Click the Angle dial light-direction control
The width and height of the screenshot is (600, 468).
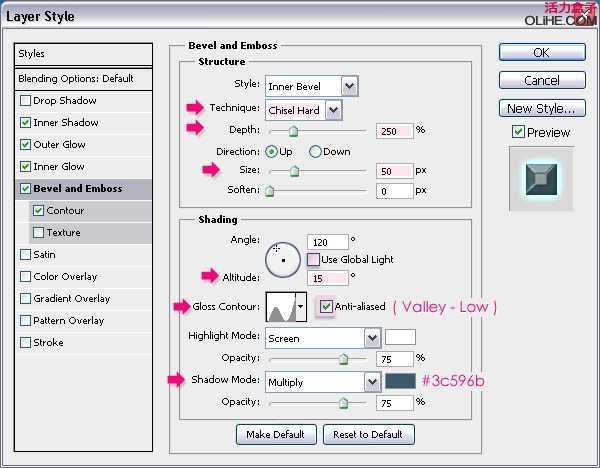(282, 259)
